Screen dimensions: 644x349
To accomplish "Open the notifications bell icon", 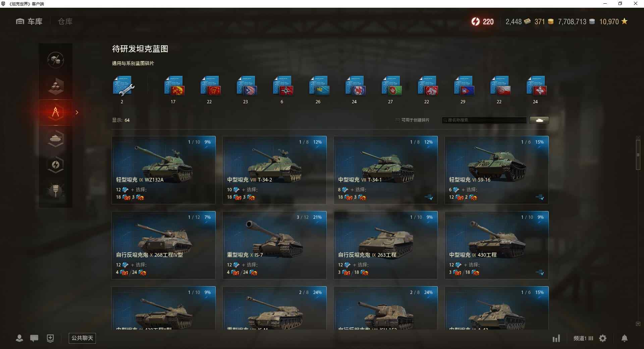I will pos(625,338).
